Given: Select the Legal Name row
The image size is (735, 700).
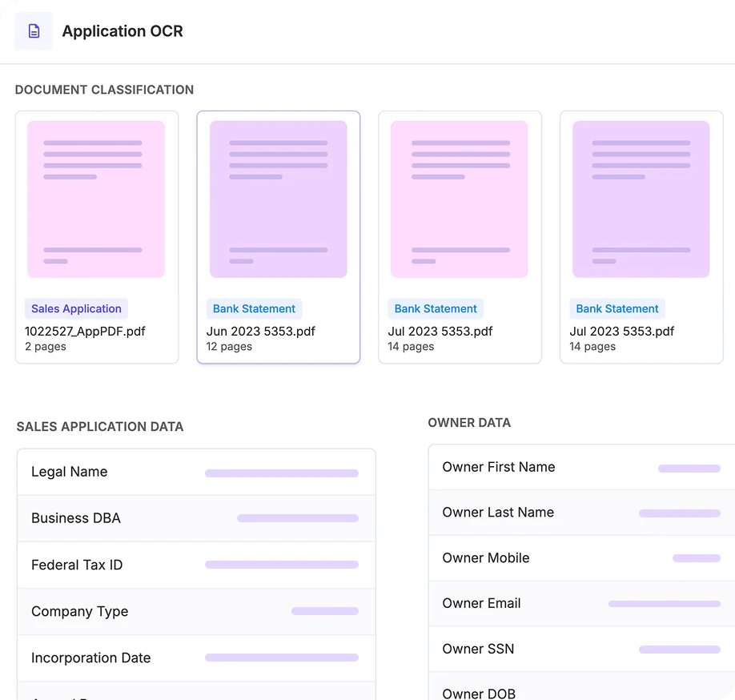Looking at the screenshot, I should (x=196, y=472).
